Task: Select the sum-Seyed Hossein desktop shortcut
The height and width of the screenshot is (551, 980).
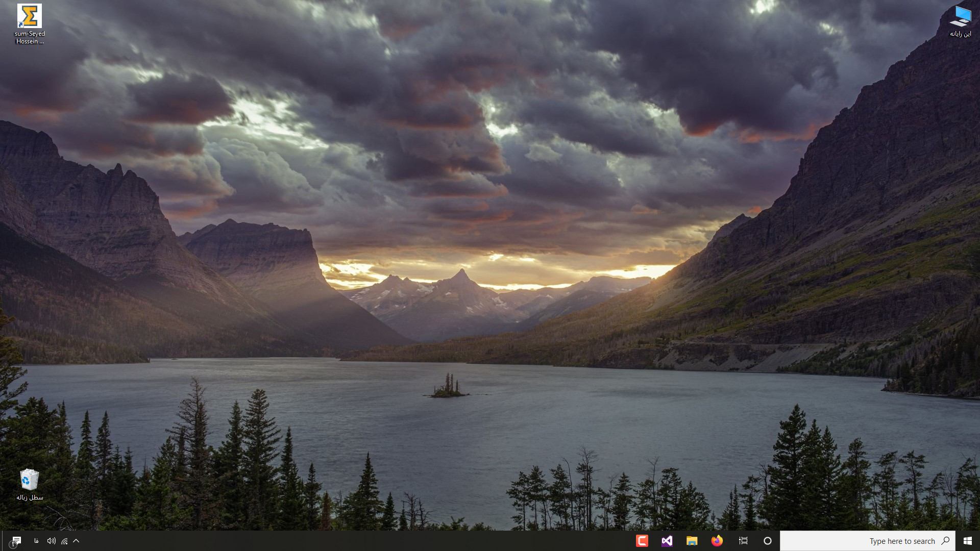Action: coord(30,24)
